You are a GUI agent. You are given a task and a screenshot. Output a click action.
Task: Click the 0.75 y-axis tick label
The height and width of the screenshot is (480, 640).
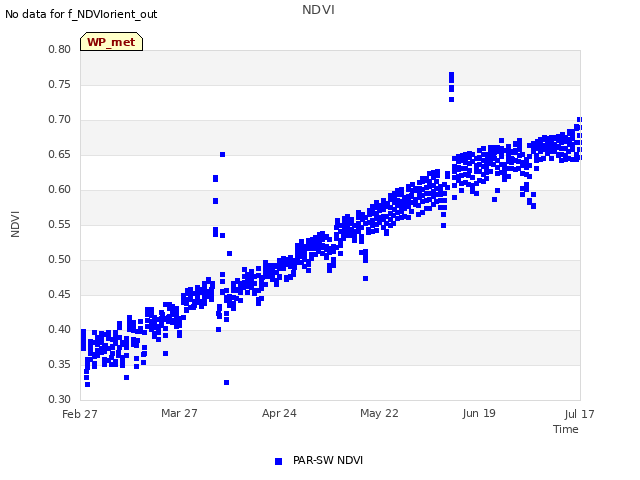[60, 84]
